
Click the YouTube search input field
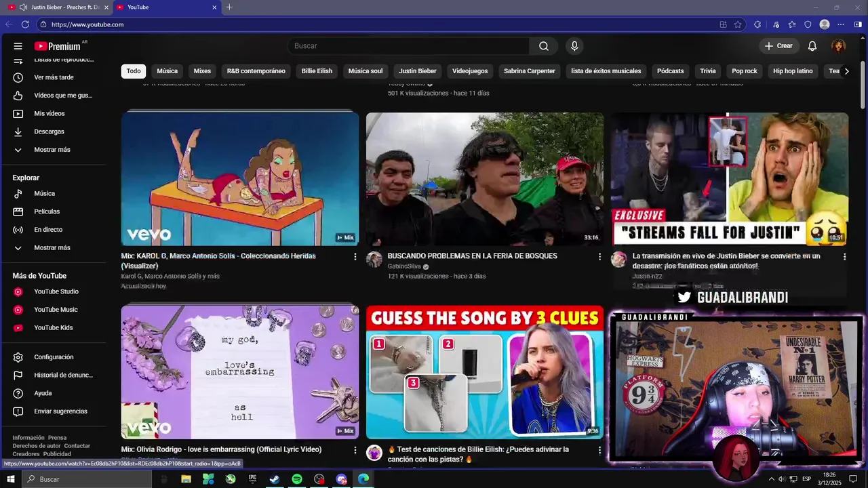(x=408, y=46)
